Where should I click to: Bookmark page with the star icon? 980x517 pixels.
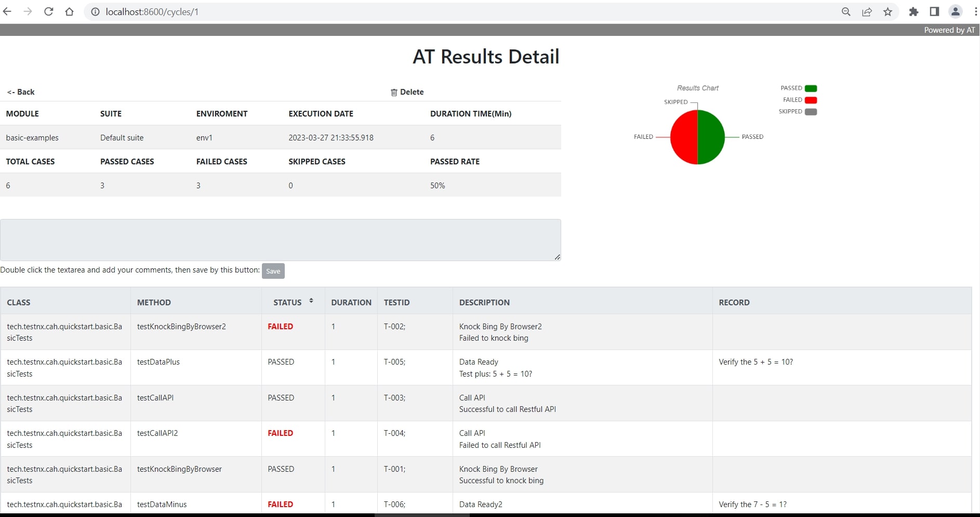click(x=888, y=11)
